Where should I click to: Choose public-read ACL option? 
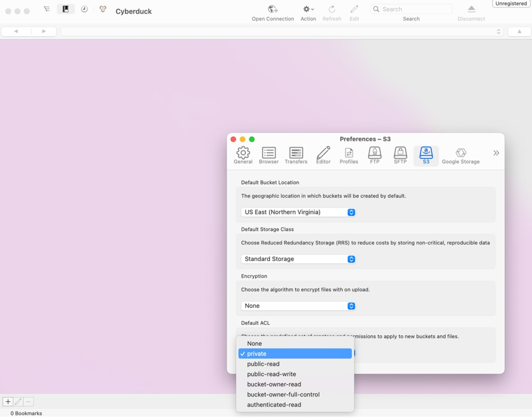point(295,364)
